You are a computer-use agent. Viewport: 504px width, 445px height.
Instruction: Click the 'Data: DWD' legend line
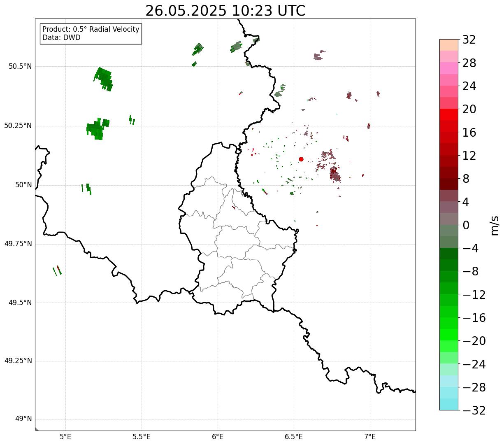coord(62,37)
